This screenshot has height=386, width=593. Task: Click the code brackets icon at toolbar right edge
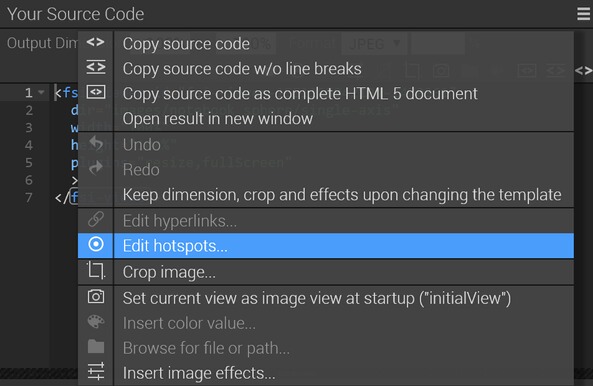pos(583,71)
